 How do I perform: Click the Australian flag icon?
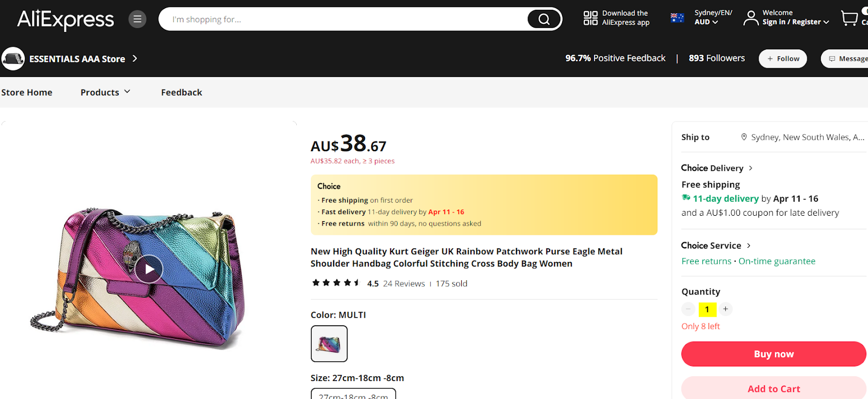coord(677,18)
